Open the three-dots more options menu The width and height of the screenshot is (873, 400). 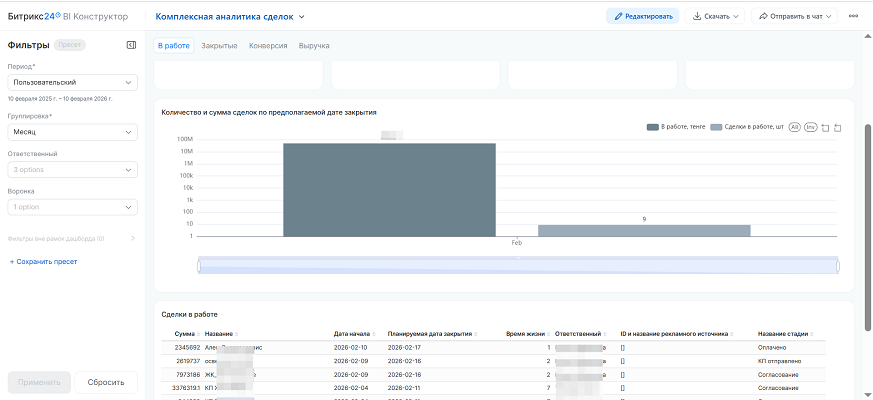click(853, 16)
